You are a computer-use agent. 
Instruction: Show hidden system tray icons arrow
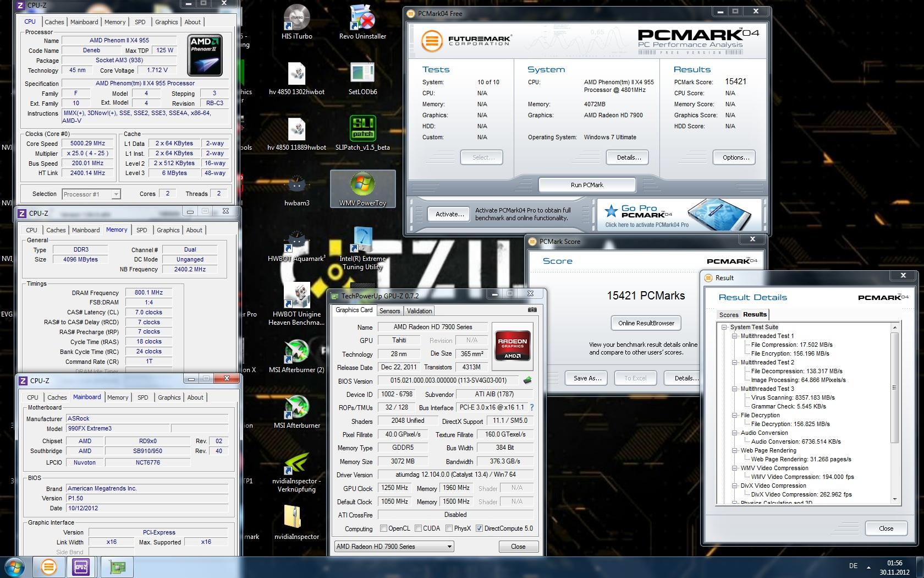pos(869,567)
